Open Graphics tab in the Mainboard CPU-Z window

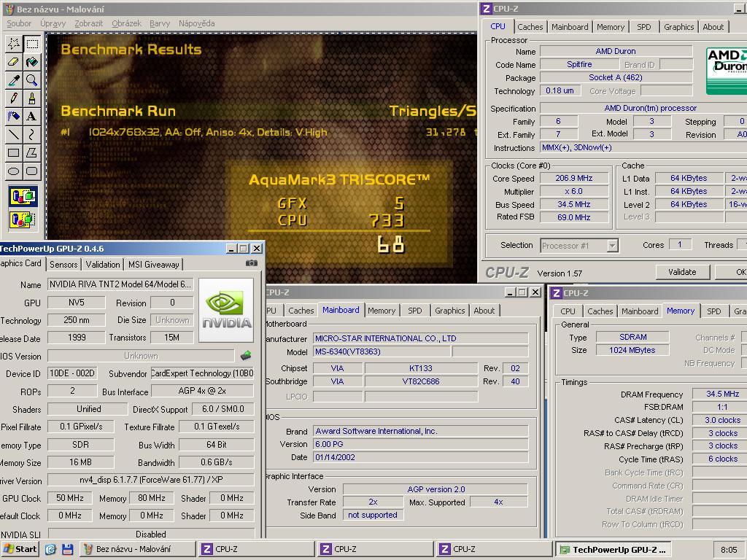(x=449, y=311)
